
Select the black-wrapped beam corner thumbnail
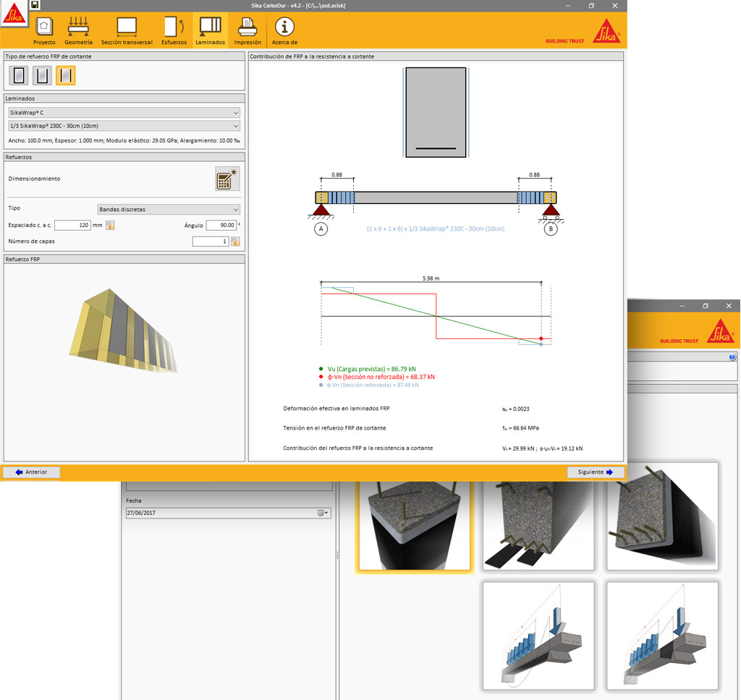662,517
